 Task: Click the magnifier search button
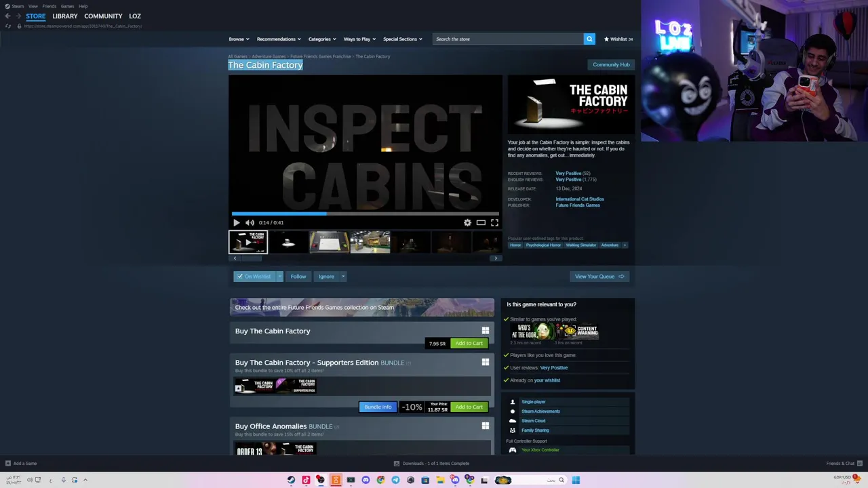(589, 39)
